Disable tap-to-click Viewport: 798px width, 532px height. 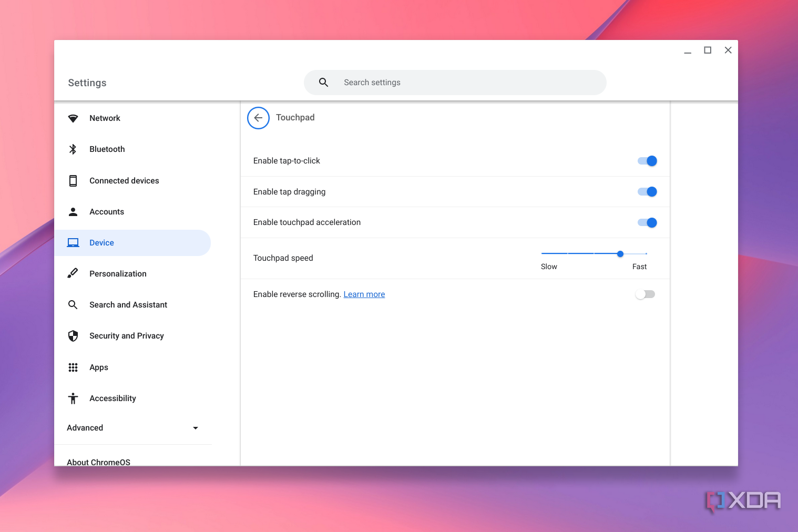(x=647, y=160)
